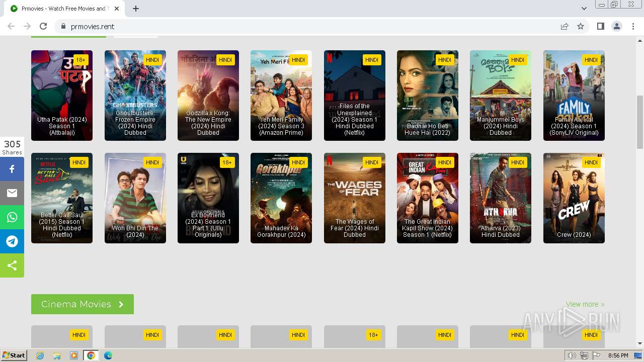Open Microsoft Edge from taskbar
Image resolution: width=644 pixels, height=362 pixels.
click(108, 355)
